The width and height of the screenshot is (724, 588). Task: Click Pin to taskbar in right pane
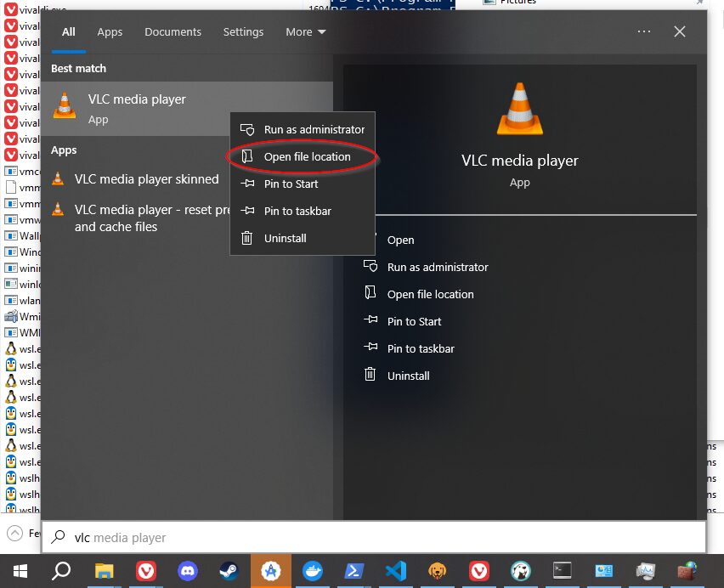421,348
